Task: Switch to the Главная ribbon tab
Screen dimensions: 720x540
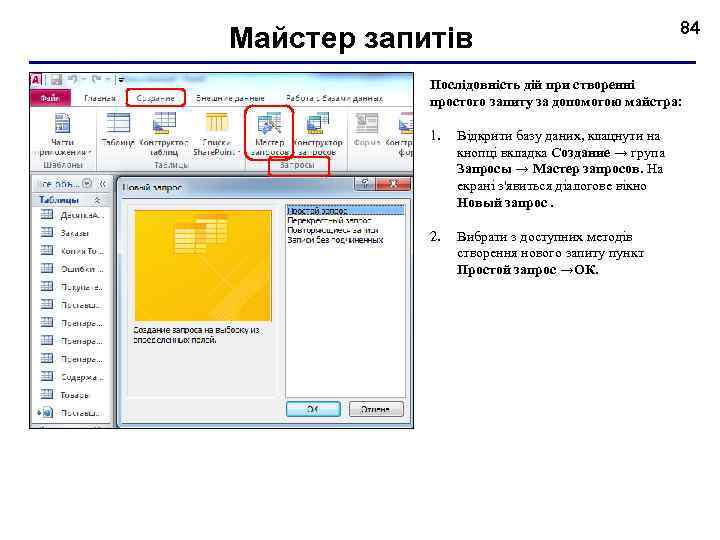Action: [x=100, y=98]
